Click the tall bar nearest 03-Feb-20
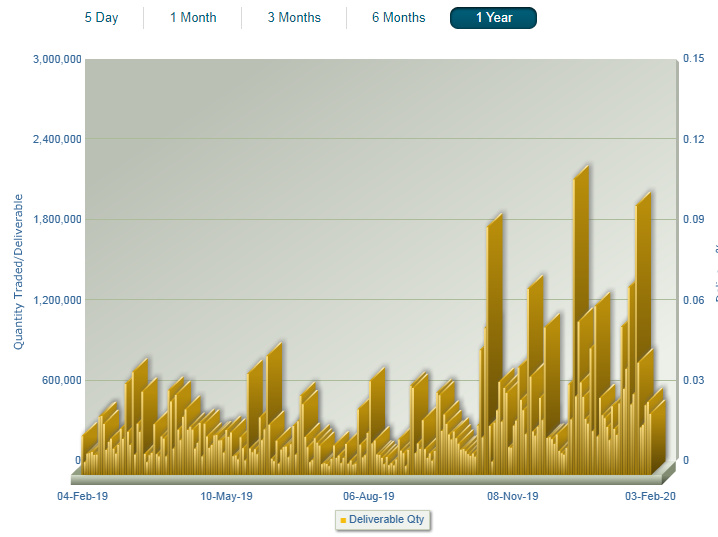 pos(642,330)
